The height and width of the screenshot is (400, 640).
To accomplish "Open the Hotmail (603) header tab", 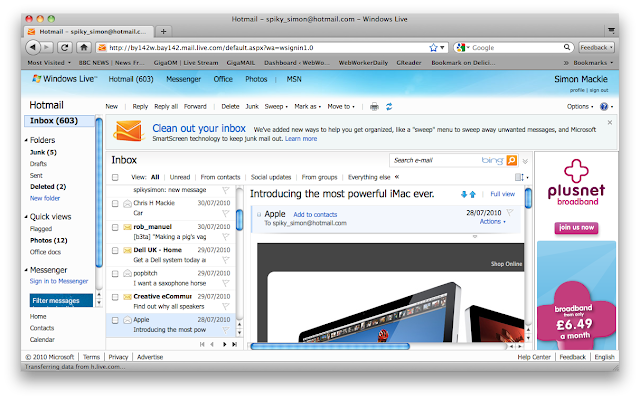I will pyautogui.click(x=131, y=79).
